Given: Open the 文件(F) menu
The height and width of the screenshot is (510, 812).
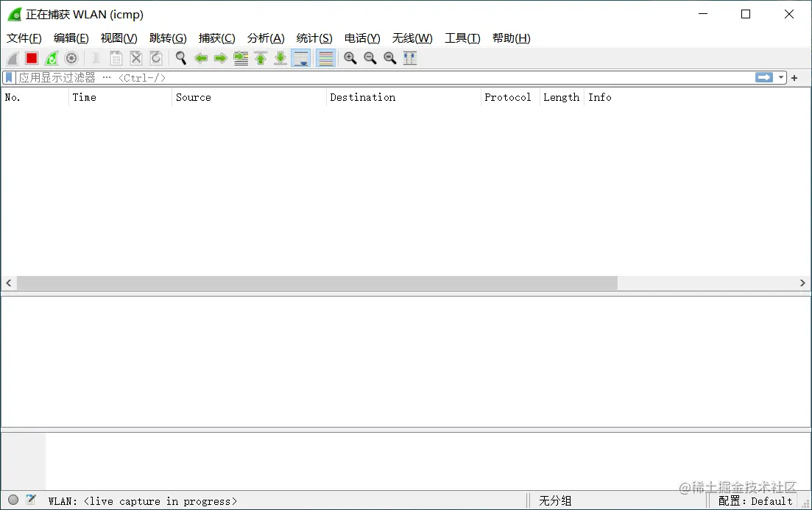Looking at the screenshot, I should click(24, 38).
